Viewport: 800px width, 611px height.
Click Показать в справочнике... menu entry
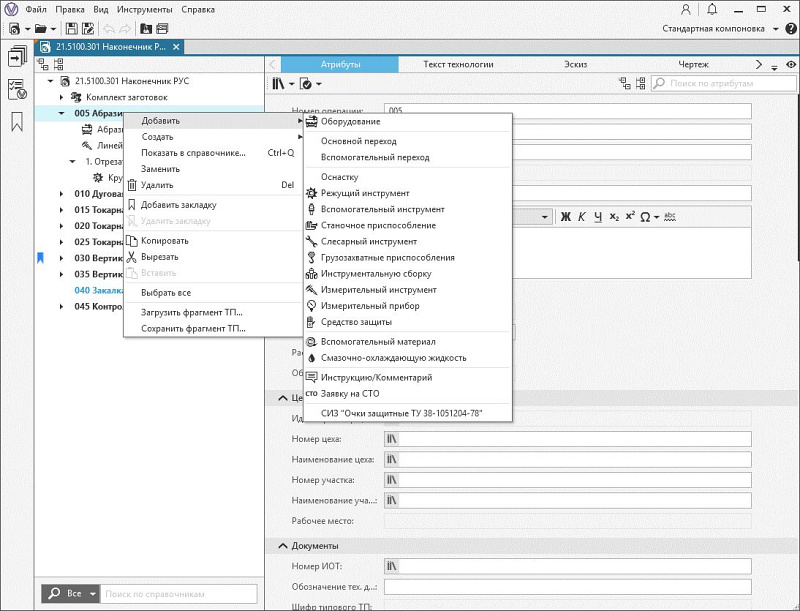(193, 153)
